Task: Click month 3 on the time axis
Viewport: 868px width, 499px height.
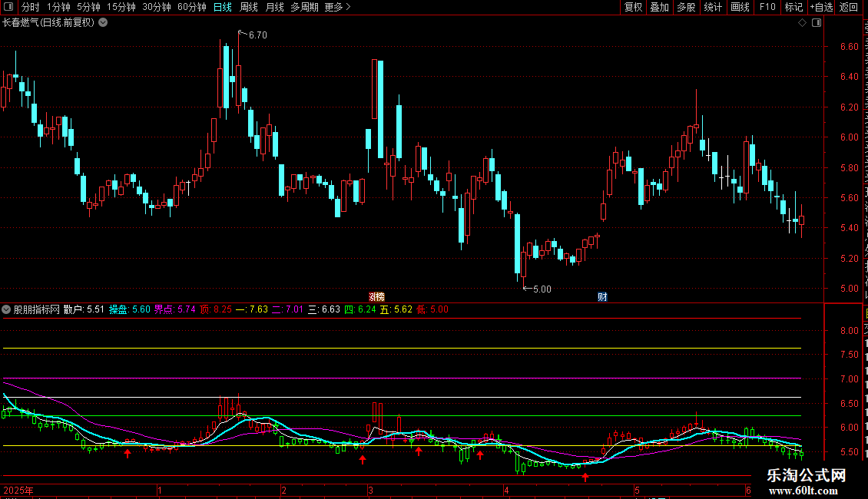Action: point(371,490)
